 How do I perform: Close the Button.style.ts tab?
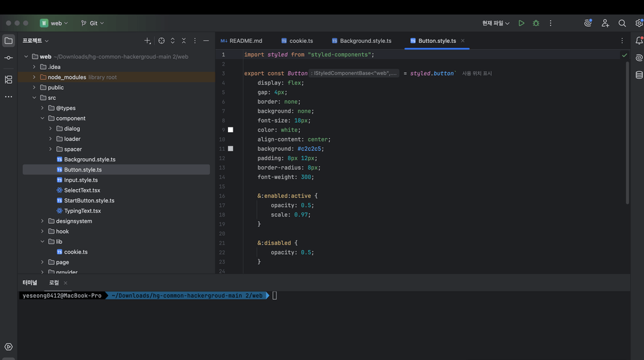(462, 41)
